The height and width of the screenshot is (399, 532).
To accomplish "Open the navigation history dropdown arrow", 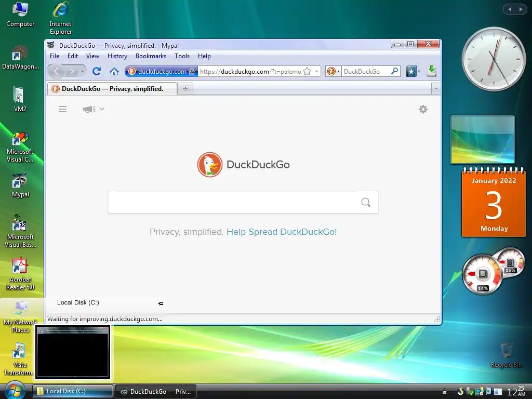I will 82,72.
